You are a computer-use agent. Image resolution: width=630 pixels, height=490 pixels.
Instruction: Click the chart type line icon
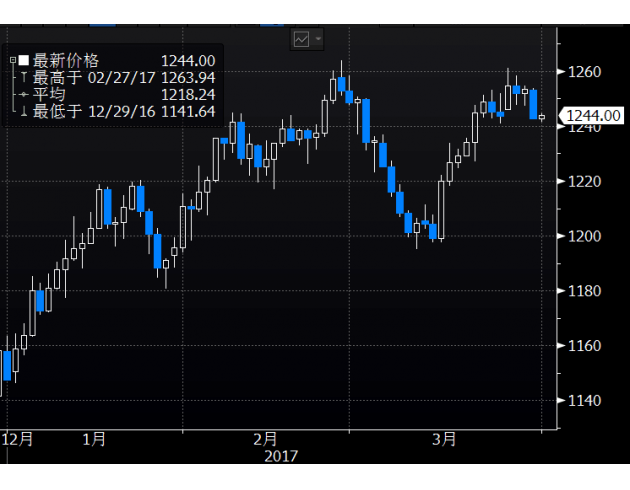click(301, 39)
